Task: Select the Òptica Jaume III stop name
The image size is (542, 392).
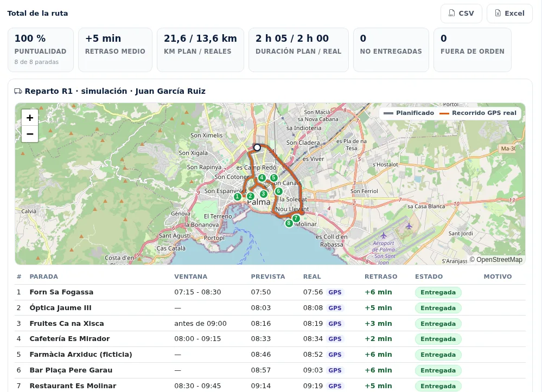Action: click(x=60, y=308)
